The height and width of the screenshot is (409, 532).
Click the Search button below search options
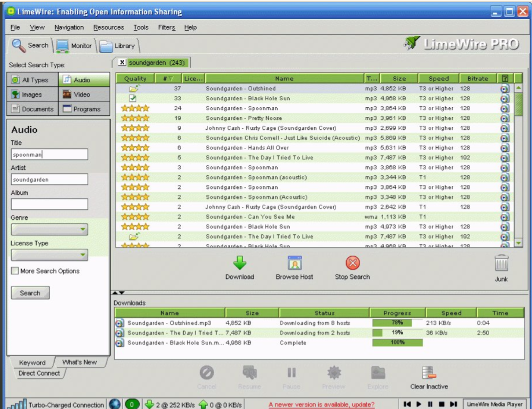click(x=30, y=293)
